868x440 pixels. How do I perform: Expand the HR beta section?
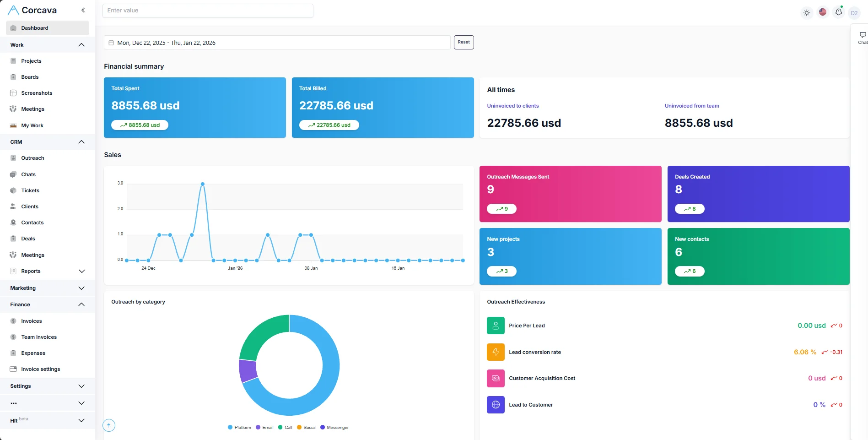pos(81,420)
